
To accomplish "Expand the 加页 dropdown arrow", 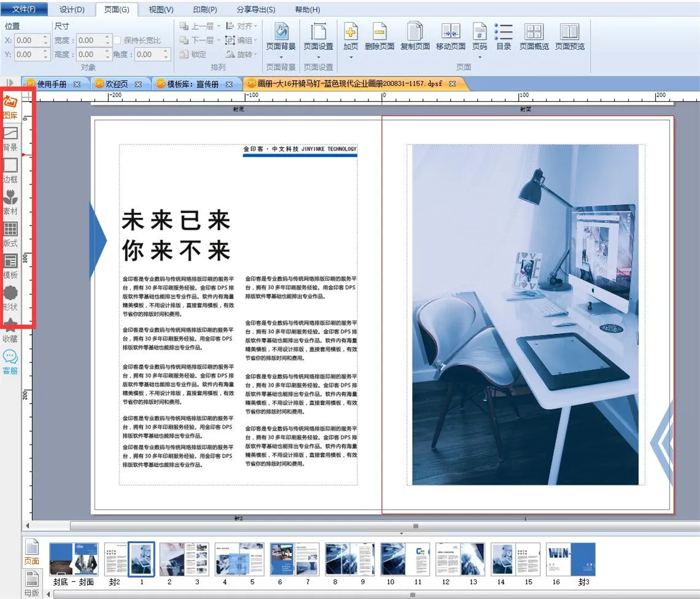I will [x=351, y=57].
